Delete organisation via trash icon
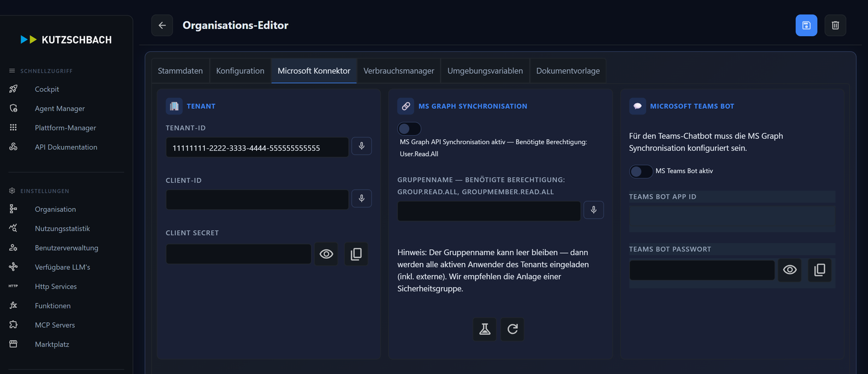 [x=835, y=25]
